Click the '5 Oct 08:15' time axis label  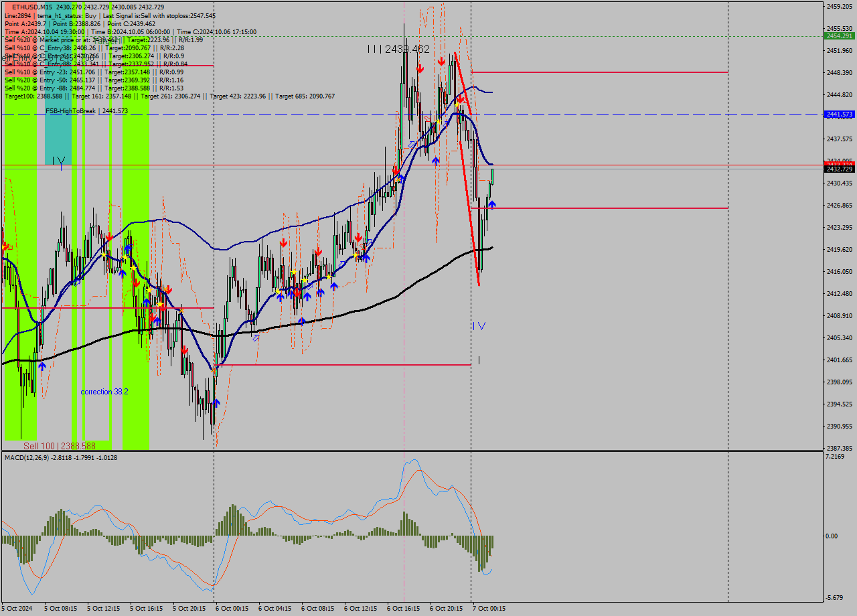pos(61,609)
